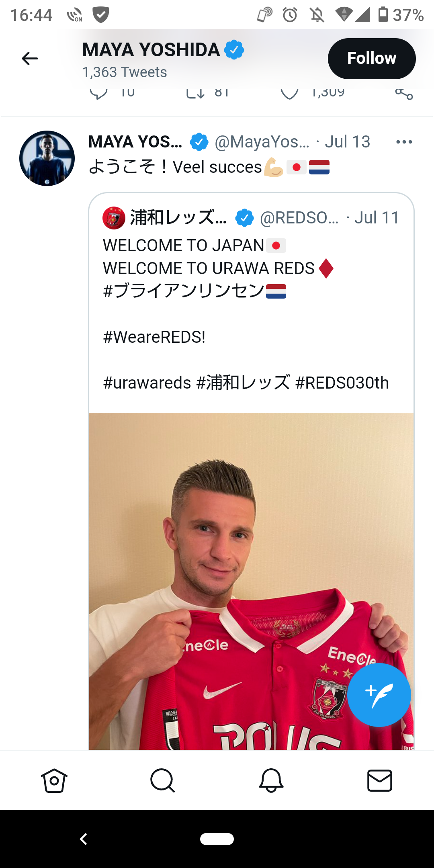Open the #REDS030th hashtag

pos(342,383)
